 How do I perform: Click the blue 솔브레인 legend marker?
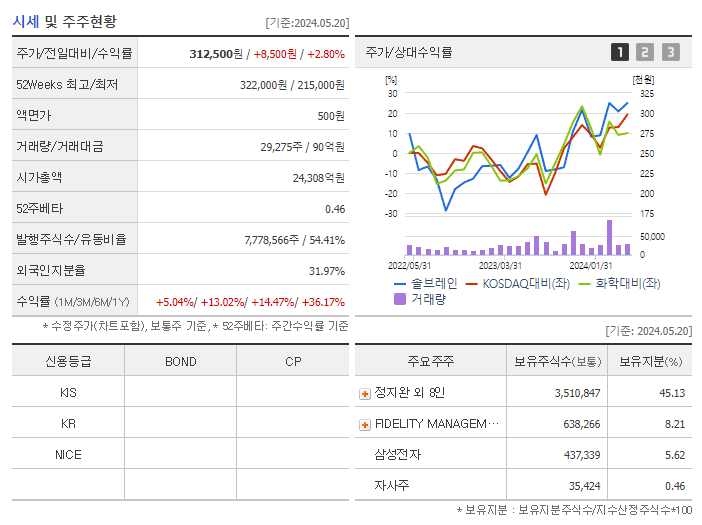point(399,284)
